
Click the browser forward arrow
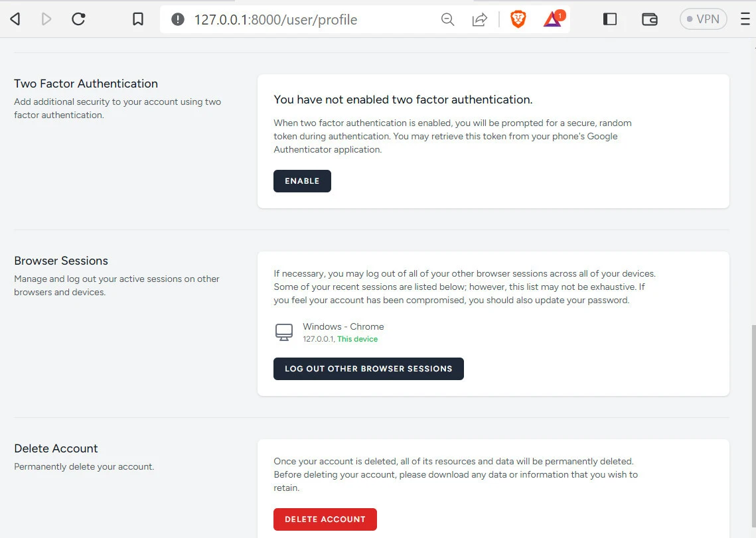46,19
